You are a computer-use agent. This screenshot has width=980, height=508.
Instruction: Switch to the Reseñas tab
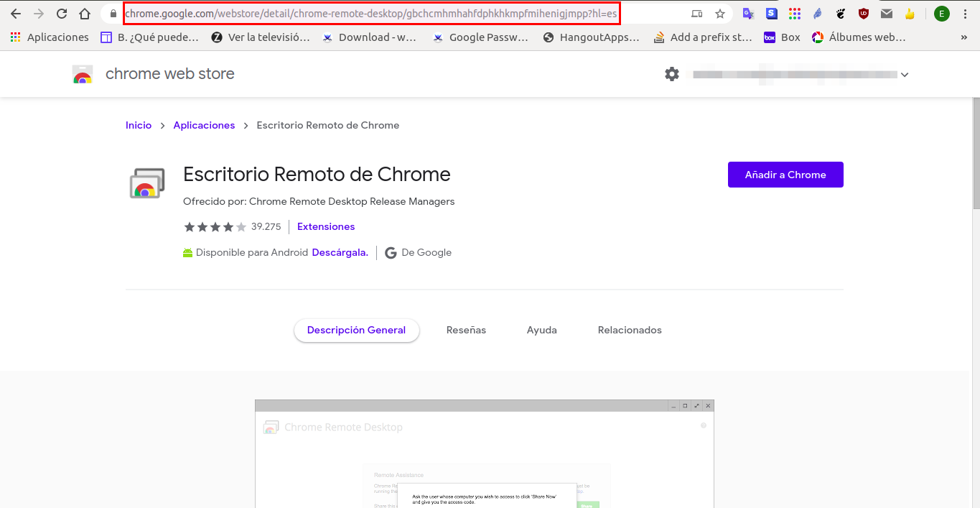click(x=465, y=330)
